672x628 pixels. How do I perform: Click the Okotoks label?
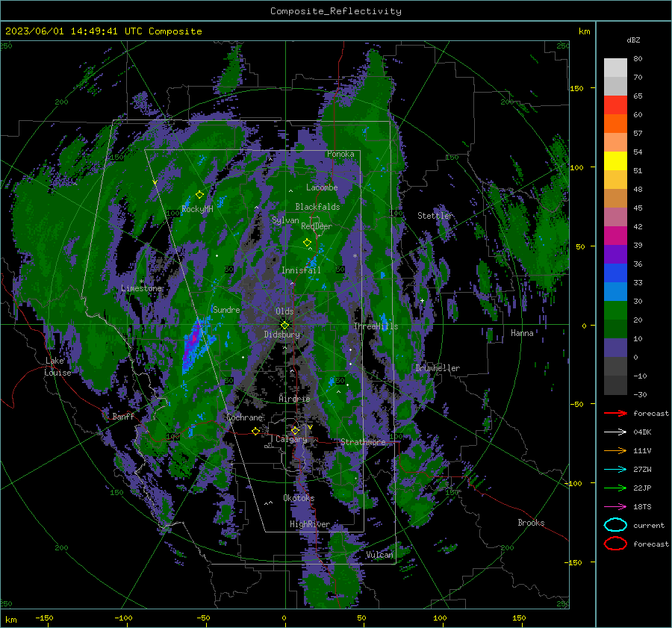(x=299, y=498)
